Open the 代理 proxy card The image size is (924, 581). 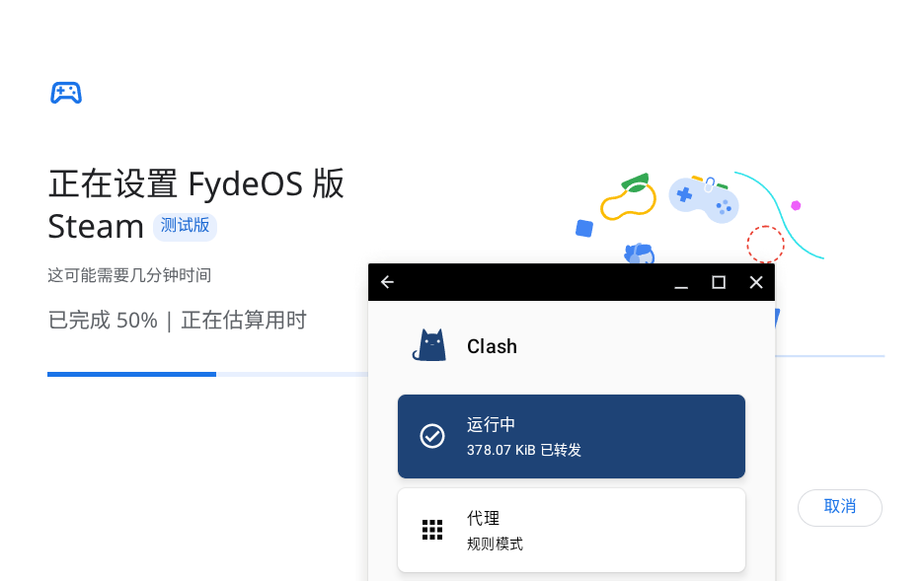click(x=571, y=530)
